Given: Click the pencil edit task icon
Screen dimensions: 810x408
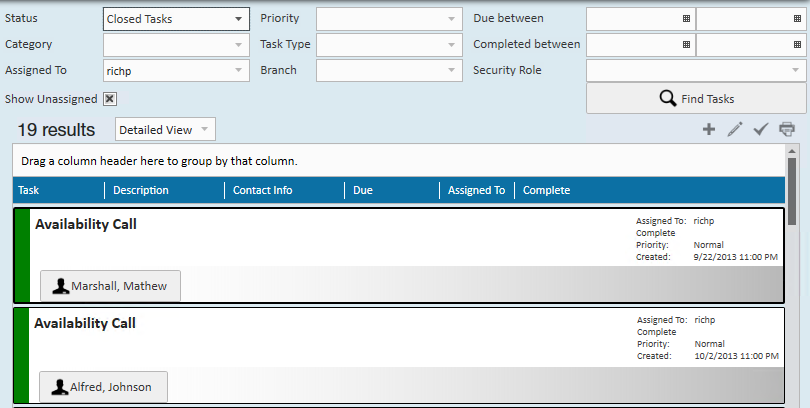Looking at the screenshot, I should (735, 129).
